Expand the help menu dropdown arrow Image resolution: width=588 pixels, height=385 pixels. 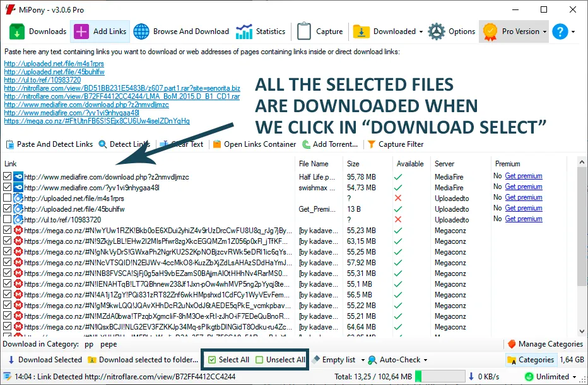pyautogui.click(x=573, y=32)
